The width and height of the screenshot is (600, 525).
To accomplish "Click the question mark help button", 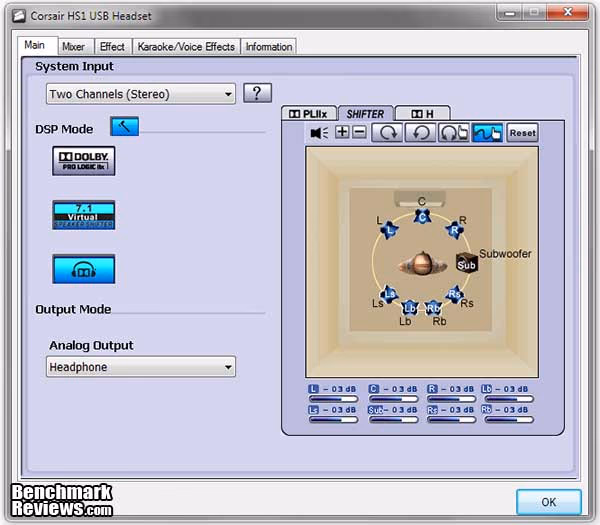I will click(x=257, y=93).
